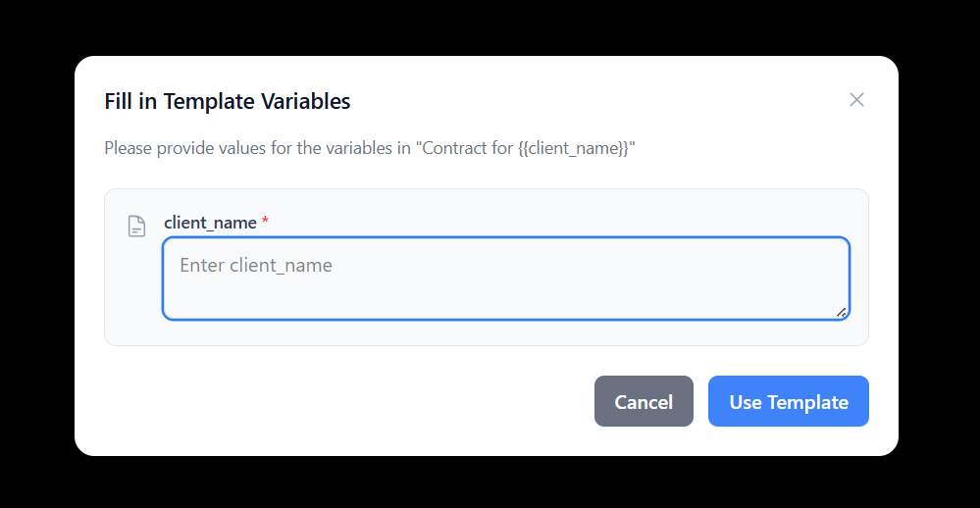Click the {{client_name}} token in the description
Viewport: 980px width, 508px height.
pyautogui.click(x=573, y=149)
